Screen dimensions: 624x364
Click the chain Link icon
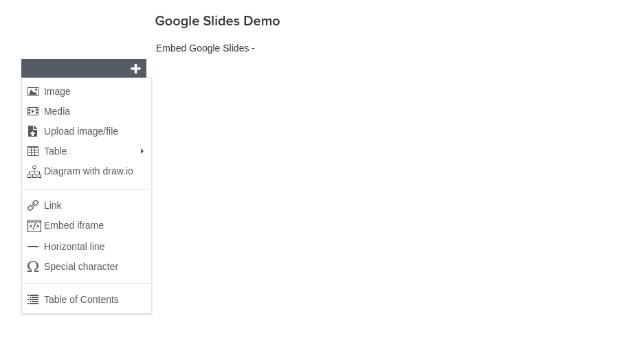tap(33, 205)
